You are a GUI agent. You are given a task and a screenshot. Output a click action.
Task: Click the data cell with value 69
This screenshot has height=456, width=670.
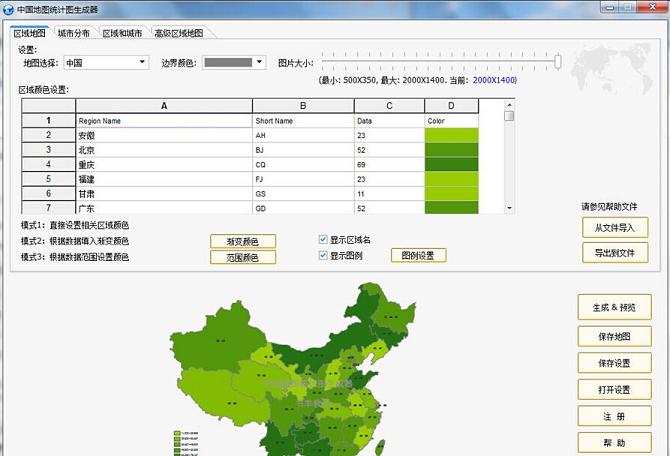coord(389,165)
